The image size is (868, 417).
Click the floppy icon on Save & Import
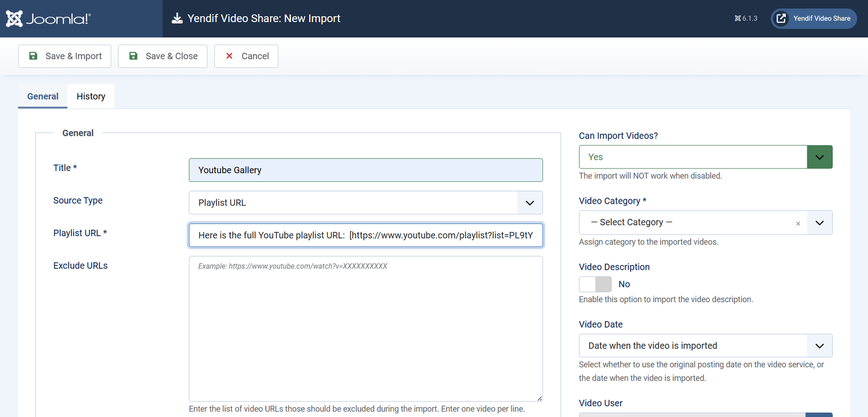(33, 56)
